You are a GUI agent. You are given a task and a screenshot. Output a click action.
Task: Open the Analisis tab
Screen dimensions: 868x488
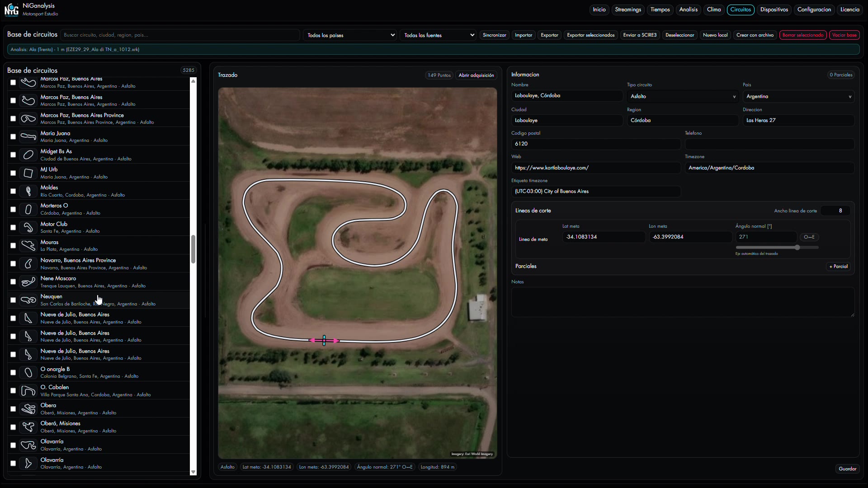pos(688,9)
